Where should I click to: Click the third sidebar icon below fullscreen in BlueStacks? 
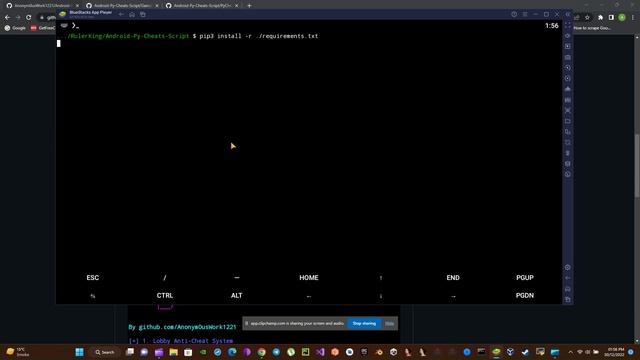(568, 57)
